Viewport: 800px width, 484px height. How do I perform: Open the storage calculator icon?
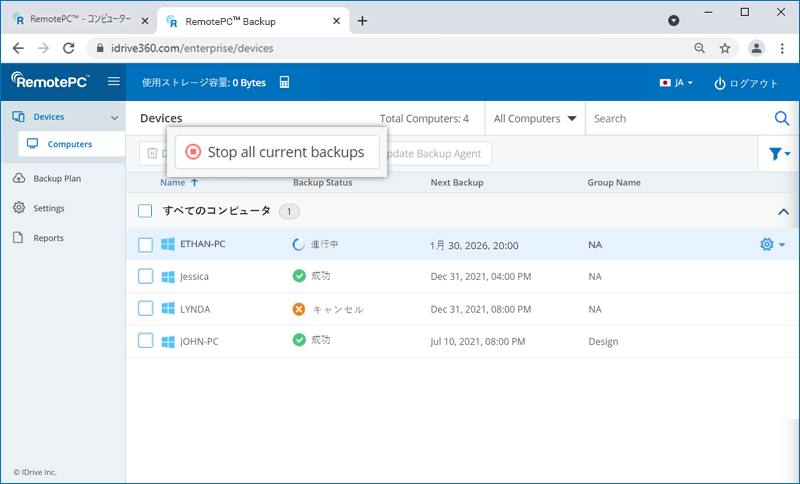click(x=284, y=82)
